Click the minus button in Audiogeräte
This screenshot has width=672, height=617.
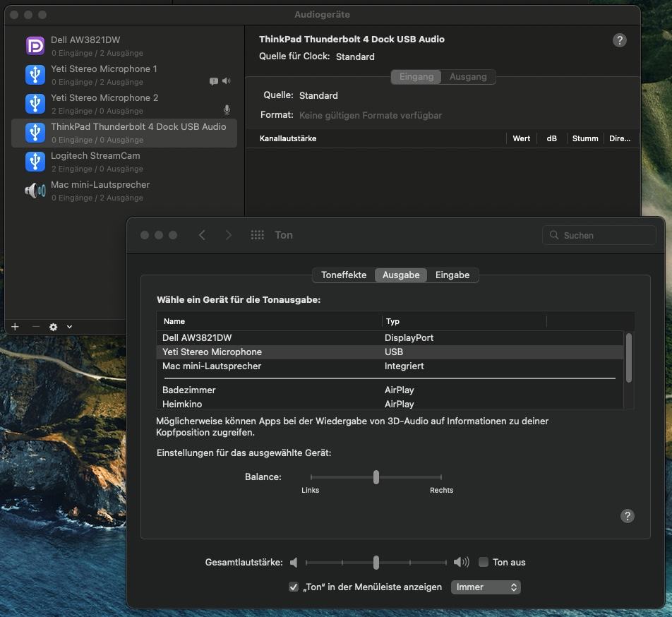[x=36, y=327]
